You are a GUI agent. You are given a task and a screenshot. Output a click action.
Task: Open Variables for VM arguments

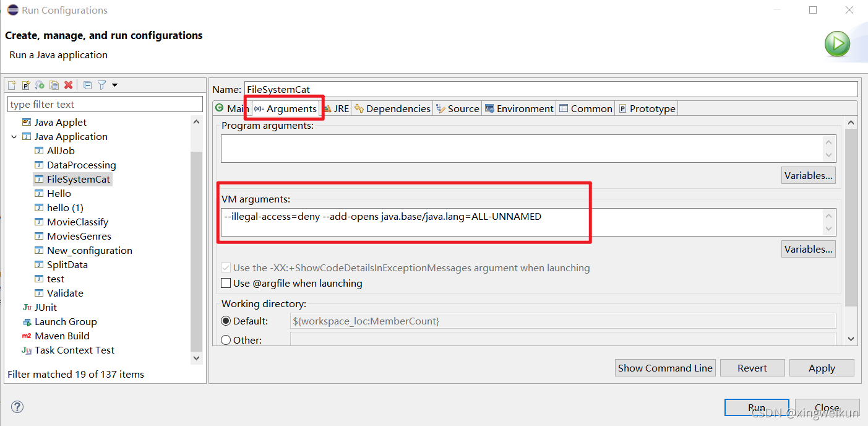(x=808, y=249)
